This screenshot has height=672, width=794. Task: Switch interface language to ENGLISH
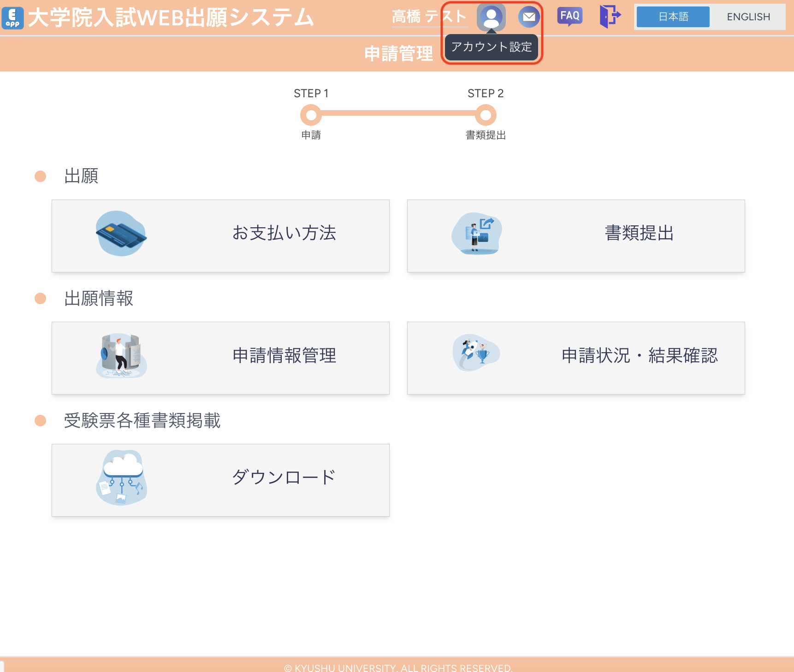tap(748, 17)
